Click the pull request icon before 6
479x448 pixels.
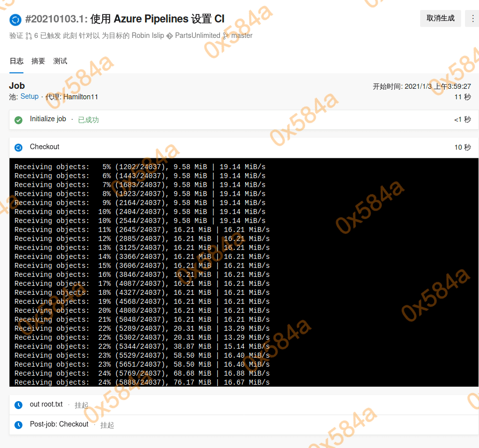pyautogui.click(x=29, y=36)
